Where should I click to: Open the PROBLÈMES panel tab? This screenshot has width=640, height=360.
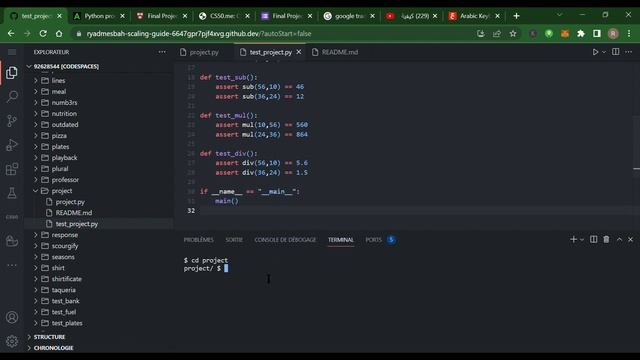[198, 240]
